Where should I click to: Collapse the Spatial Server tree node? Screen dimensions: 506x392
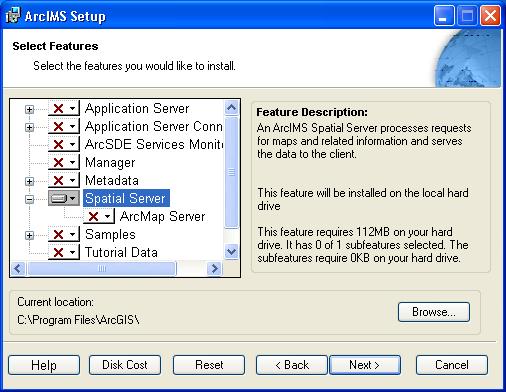point(29,199)
